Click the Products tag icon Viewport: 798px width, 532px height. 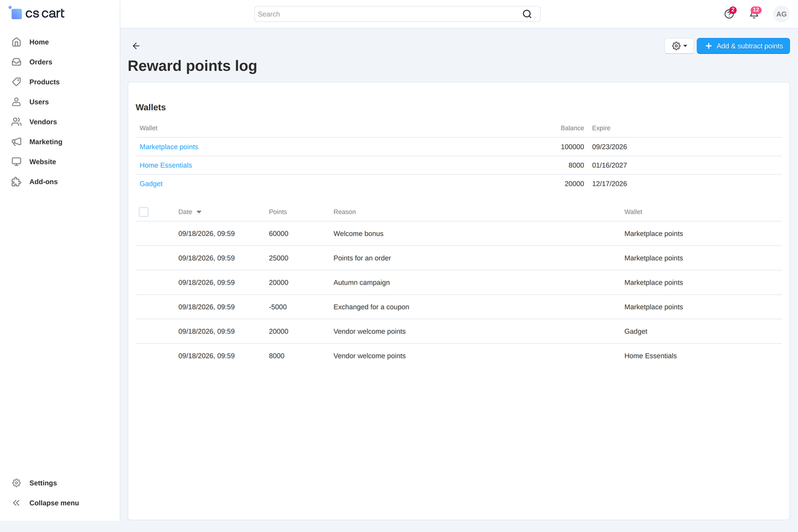click(17, 82)
